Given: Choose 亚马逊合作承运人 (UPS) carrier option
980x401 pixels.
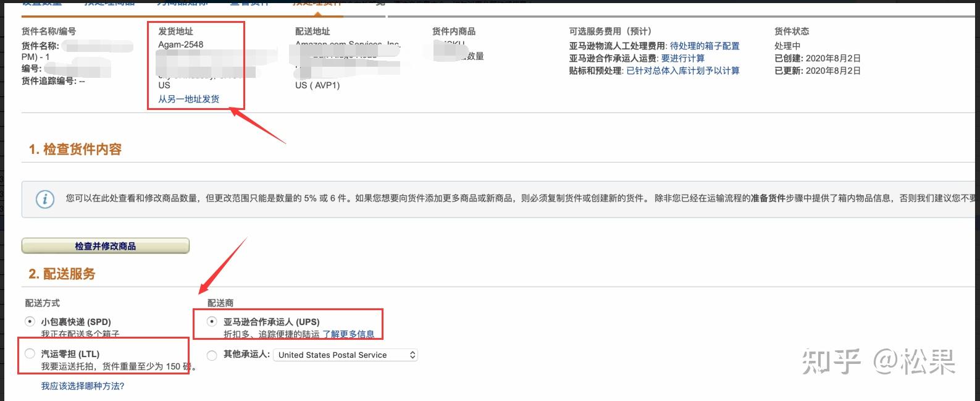Looking at the screenshot, I should [x=212, y=321].
